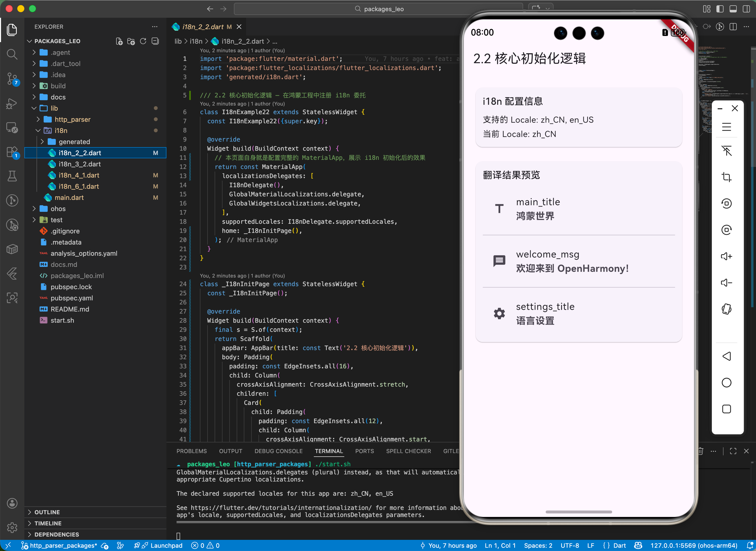
Task: Expand the docs folder
Action: coord(58,97)
